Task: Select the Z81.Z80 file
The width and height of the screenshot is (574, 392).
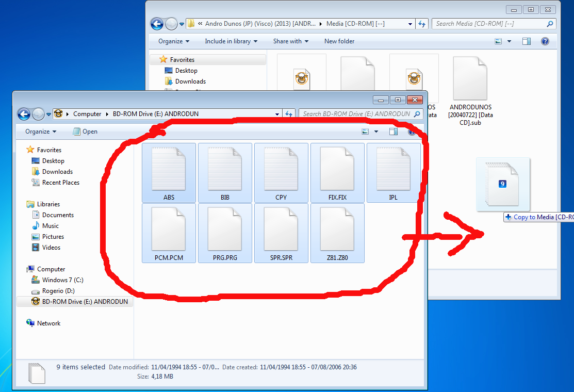Action: (x=337, y=233)
